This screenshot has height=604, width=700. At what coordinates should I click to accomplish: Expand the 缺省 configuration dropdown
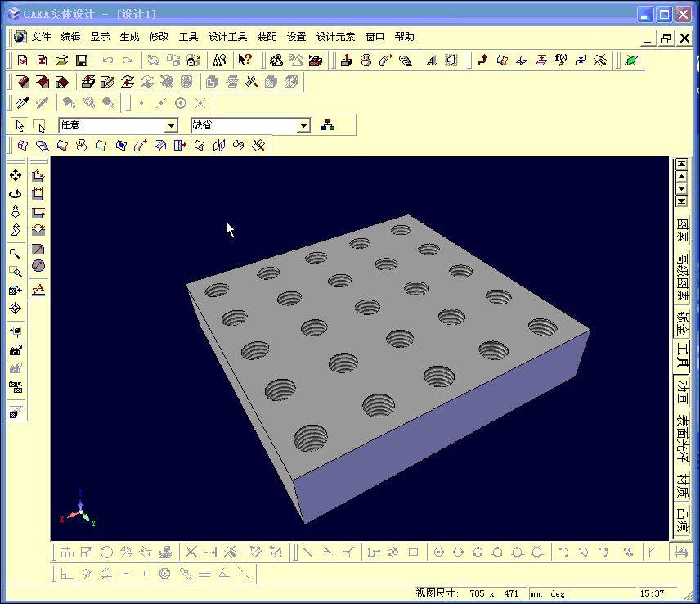[x=303, y=125]
